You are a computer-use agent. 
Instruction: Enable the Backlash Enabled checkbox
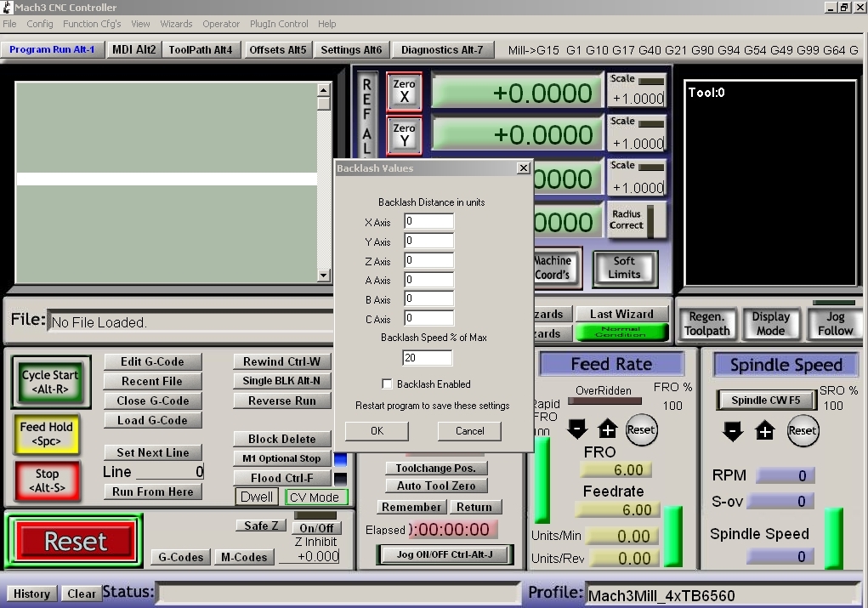(x=388, y=384)
